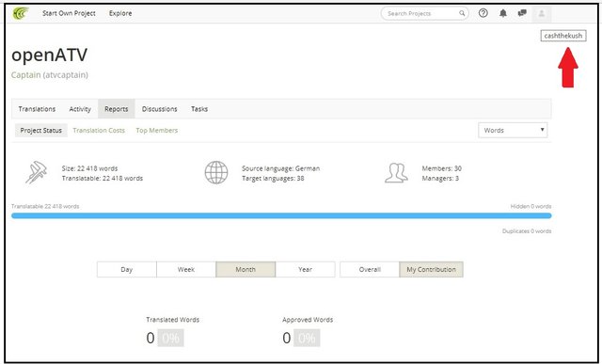602x364 pixels.
Task: Click the globe languages icon
Action: click(216, 172)
